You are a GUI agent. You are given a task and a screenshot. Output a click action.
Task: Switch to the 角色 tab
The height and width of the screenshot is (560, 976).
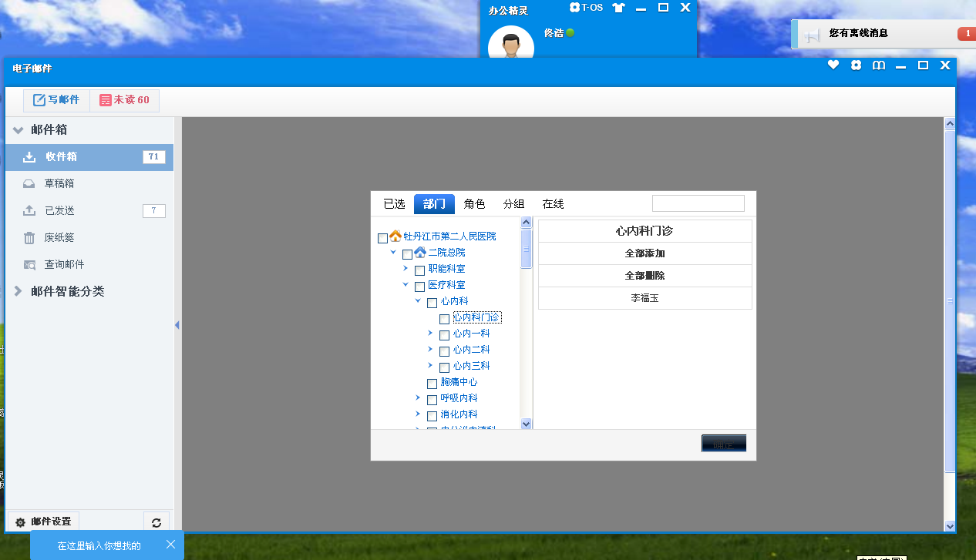(474, 204)
